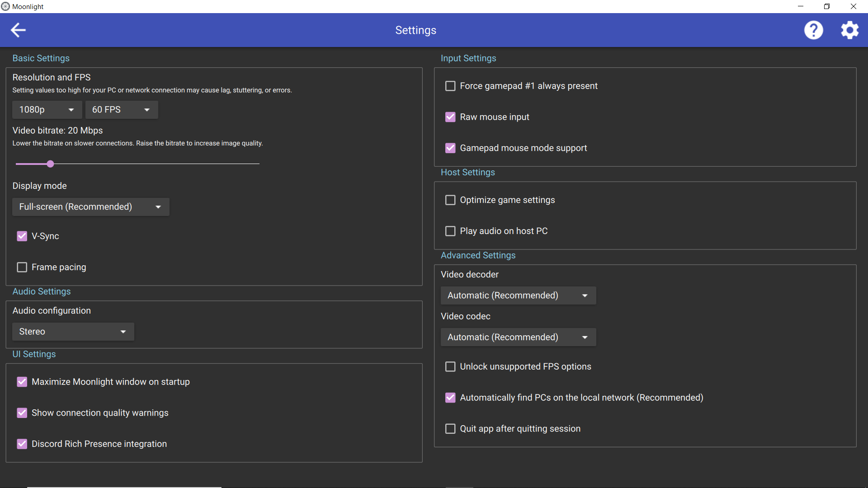Open the help question mark icon
Image resolution: width=868 pixels, height=488 pixels.
[813, 30]
